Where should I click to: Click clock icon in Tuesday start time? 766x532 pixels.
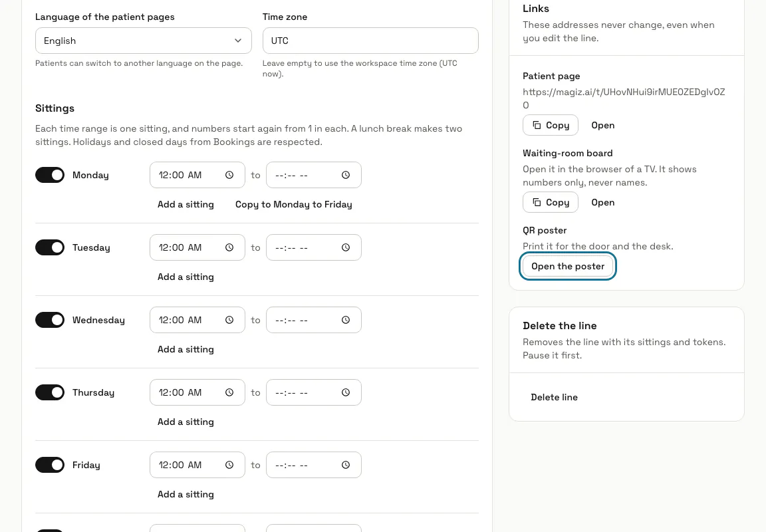click(x=229, y=247)
